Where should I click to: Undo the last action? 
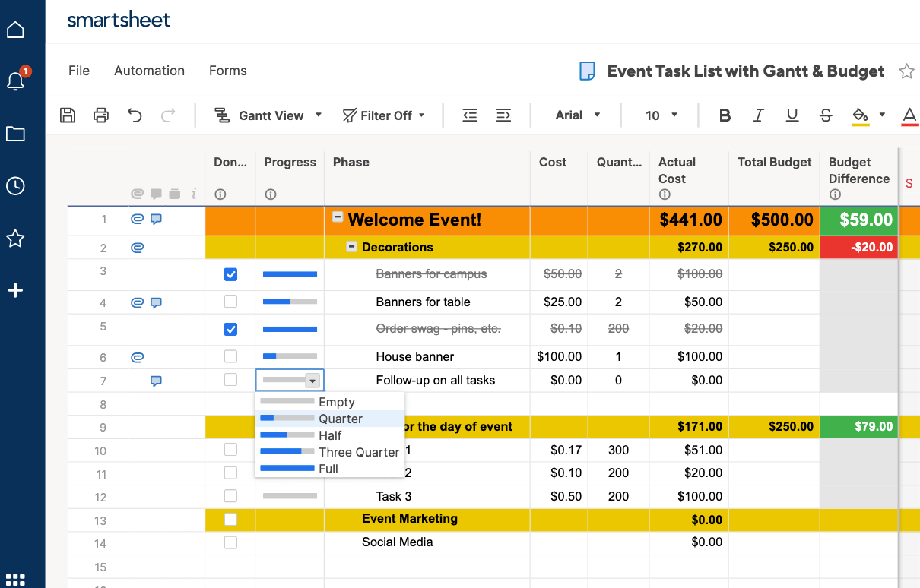coord(135,115)
